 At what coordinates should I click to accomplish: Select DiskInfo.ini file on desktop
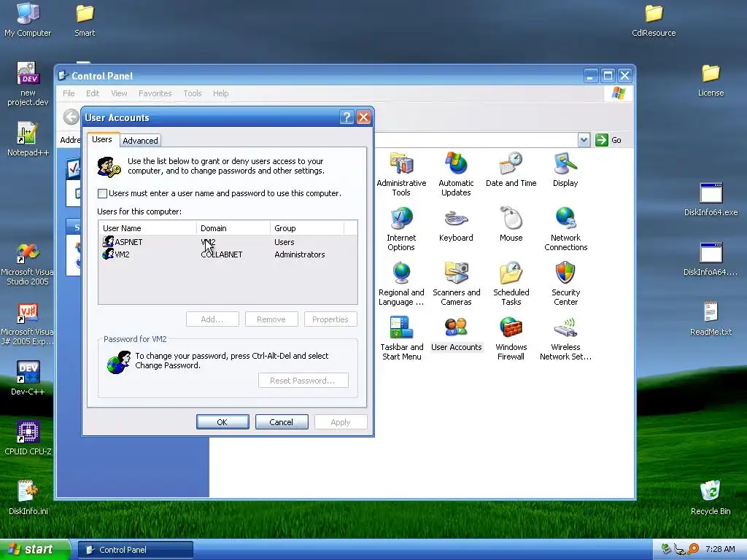click(28, 497)
